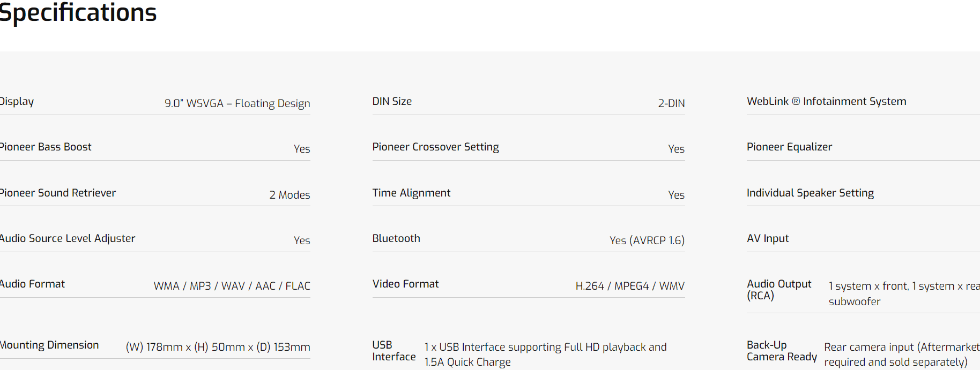
Task: Select the Display specification label
Action: pyautogui.click(x=17, y=101)
